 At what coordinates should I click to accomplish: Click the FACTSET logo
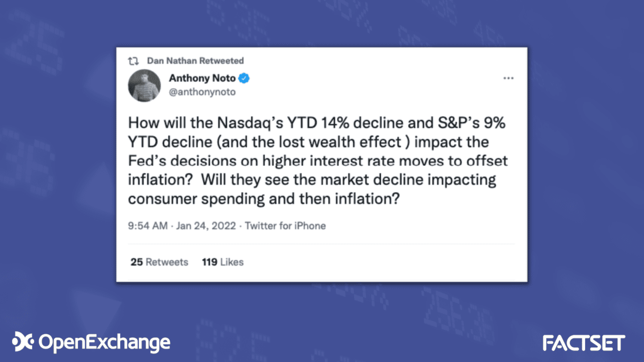point(584,343)
